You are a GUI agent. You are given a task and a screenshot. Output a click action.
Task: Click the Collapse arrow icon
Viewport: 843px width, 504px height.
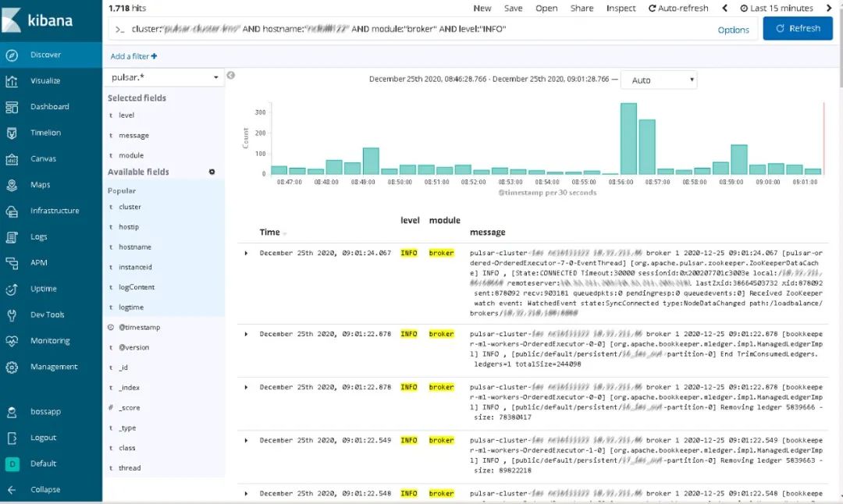tap(12, 490)
